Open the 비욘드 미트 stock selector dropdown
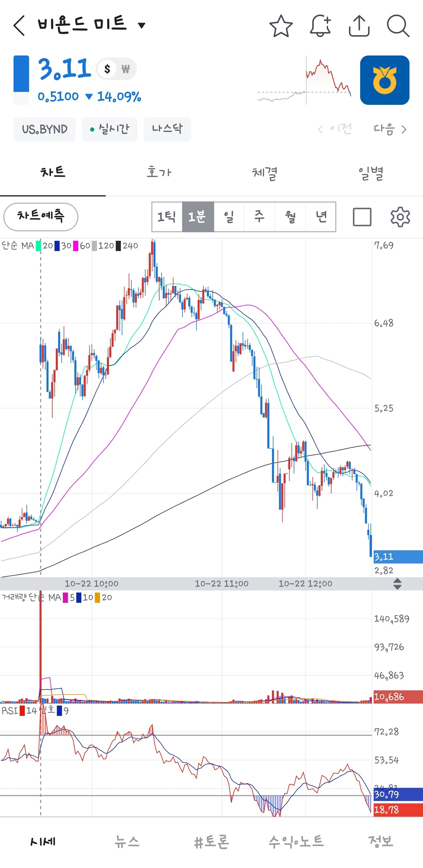 [142, 25]
